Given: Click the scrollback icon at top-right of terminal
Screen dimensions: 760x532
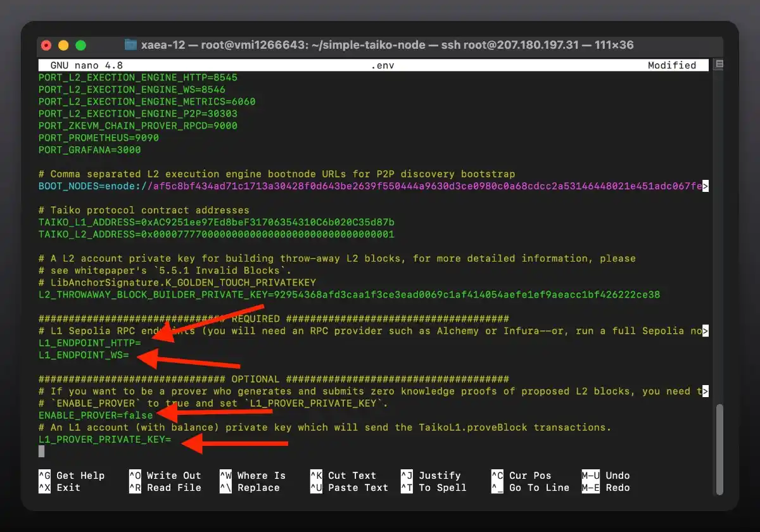Looking at the screenshot, I should click(718, 65).
